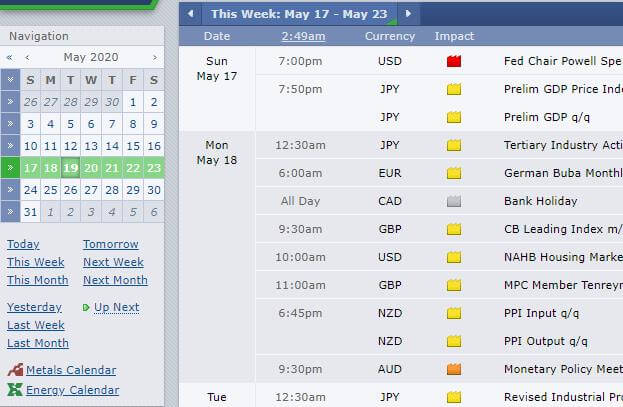Image resolution: width=623 pixels, height=407 pixels.
Task: Open the Metals Calendar icon link
Action: pos(15,370)
